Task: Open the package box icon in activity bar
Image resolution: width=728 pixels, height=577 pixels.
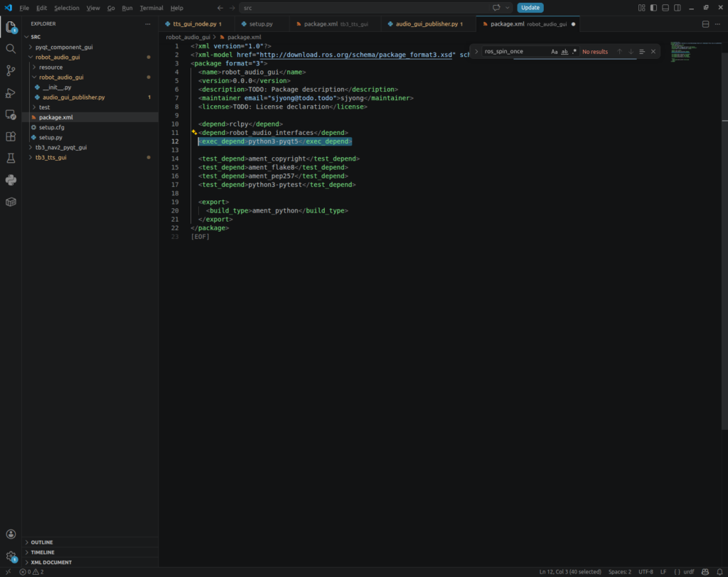Action: 11,202
